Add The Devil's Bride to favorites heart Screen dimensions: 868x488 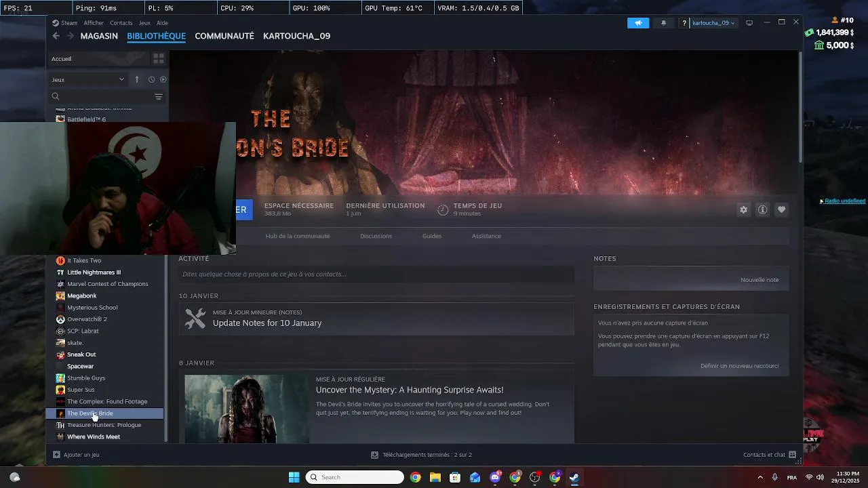point(782,210)
